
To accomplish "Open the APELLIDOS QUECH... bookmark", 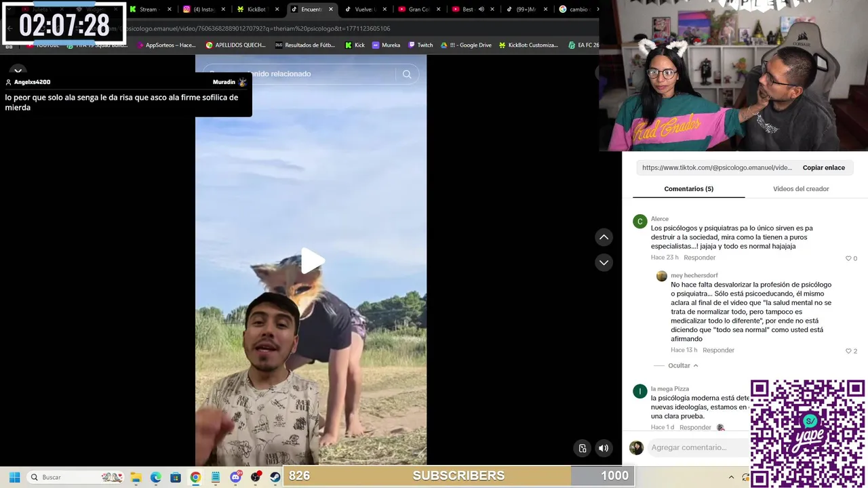I will pos(235,45).
